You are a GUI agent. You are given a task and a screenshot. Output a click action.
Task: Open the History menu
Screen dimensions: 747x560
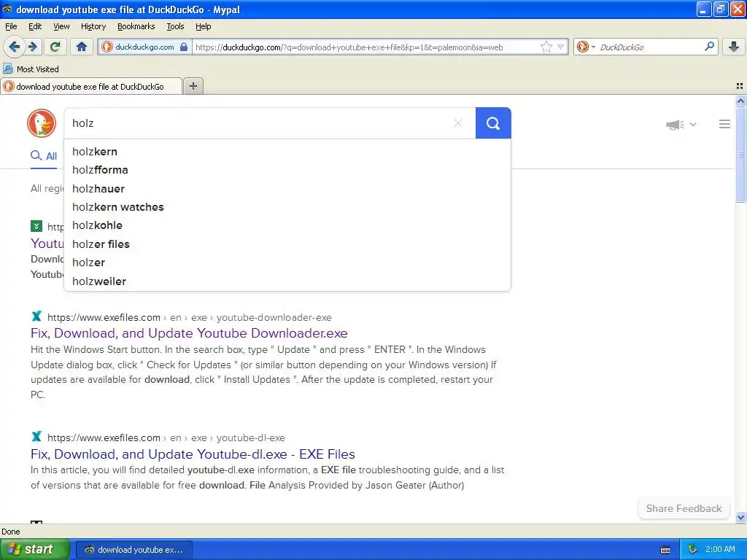point(93,26)
